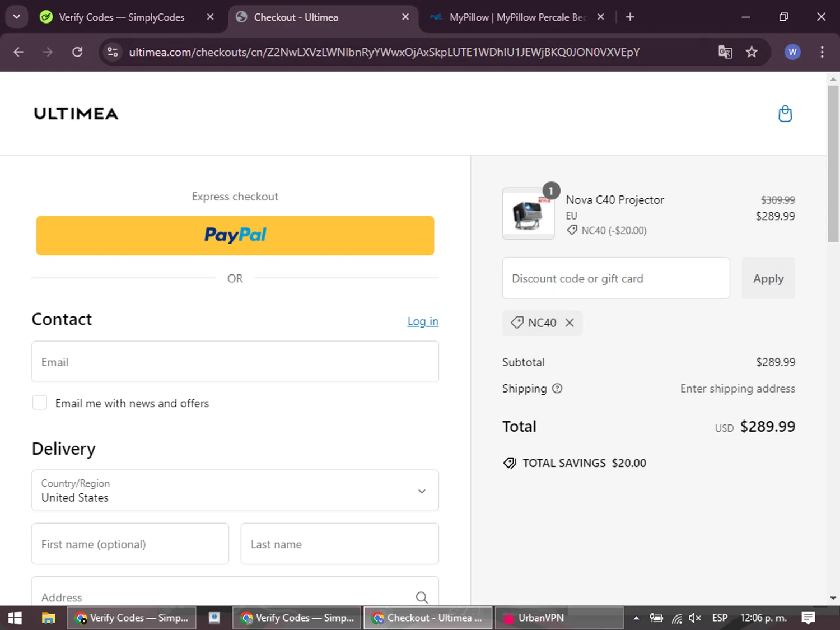Click the address bar URL
The height and width of the screenshot is (630, 840).
384,52
